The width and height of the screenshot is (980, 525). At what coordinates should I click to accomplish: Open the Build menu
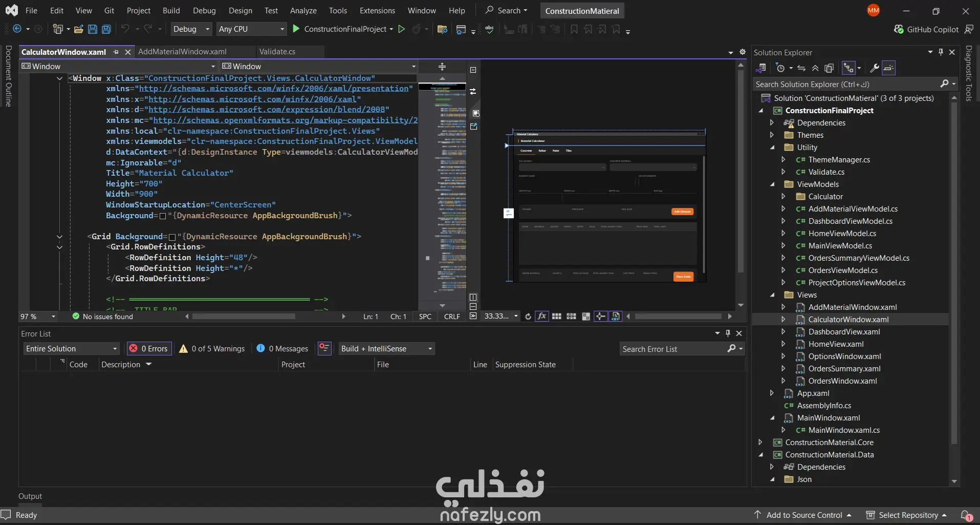click(x=171, y=11)
